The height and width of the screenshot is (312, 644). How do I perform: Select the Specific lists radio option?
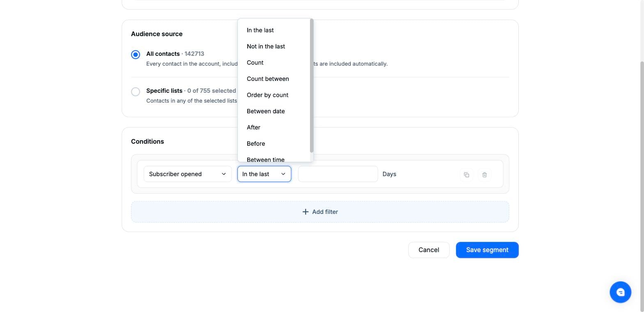pos(136,92)
